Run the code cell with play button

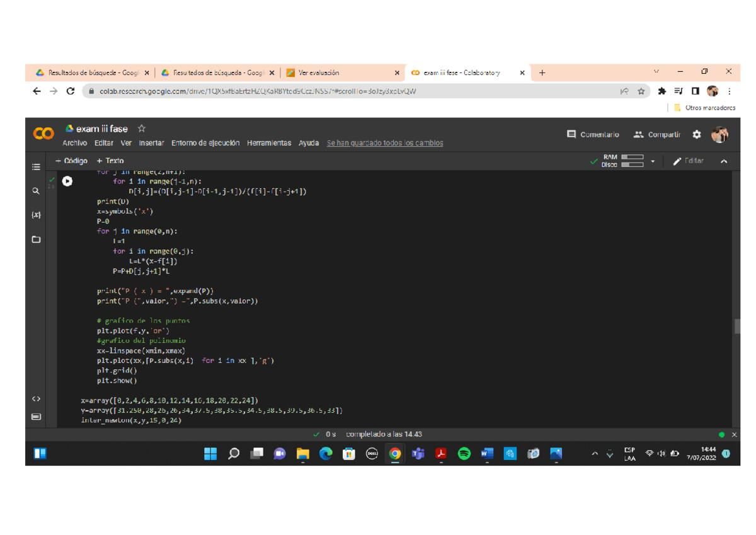click(x=67, y=181)
